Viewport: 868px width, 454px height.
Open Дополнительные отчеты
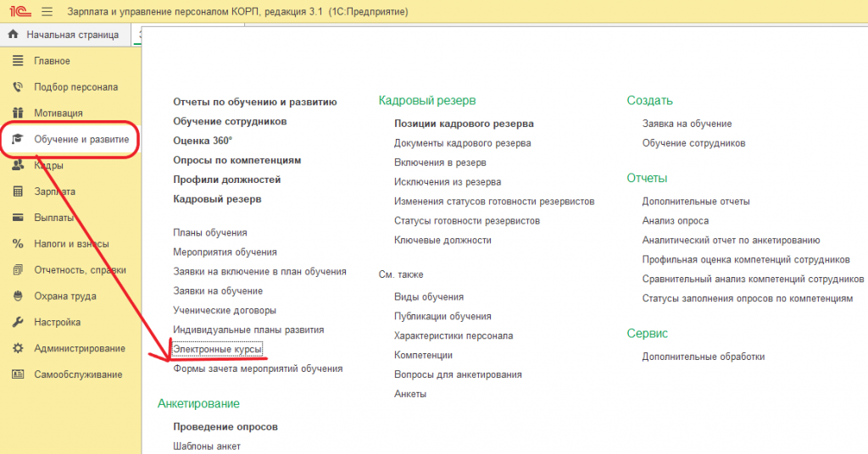[x=696, y=202]
